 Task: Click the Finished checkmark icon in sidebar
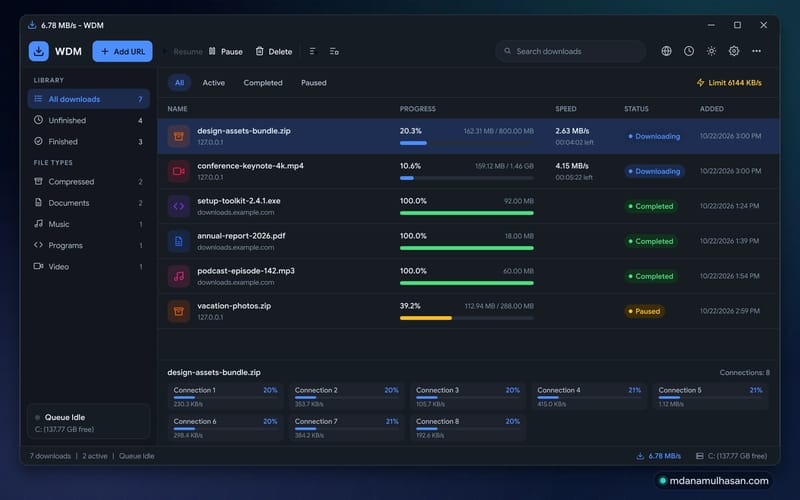[x=38, y=141]
